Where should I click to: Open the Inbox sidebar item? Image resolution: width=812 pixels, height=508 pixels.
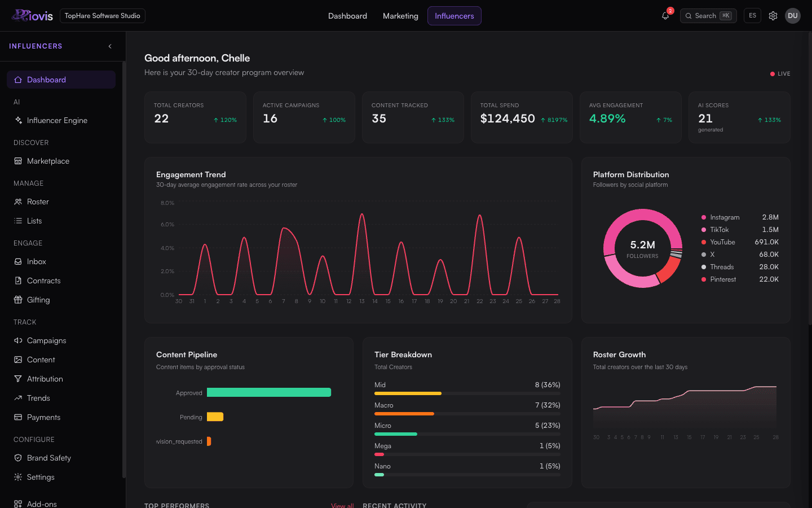(x=61, y=261)
